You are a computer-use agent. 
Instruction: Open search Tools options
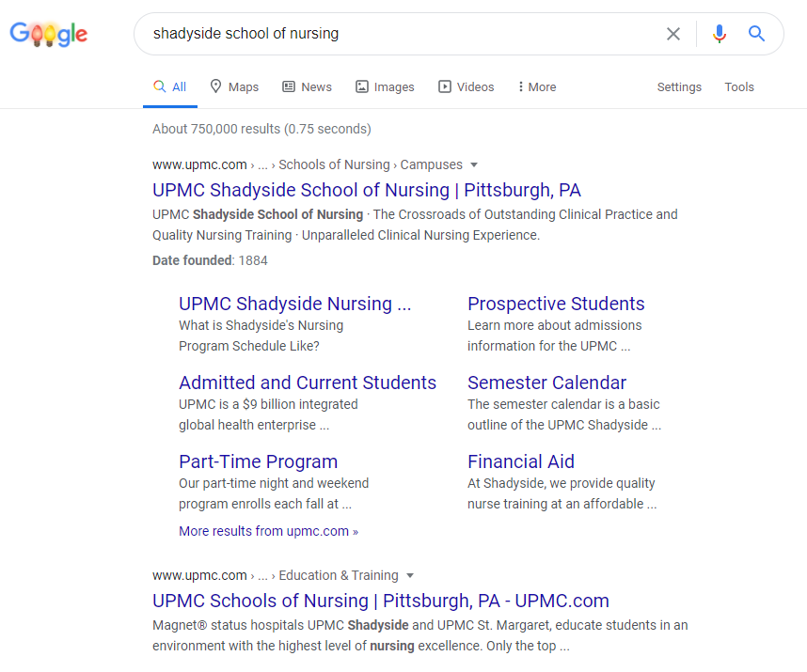click(x=738, y=86)
